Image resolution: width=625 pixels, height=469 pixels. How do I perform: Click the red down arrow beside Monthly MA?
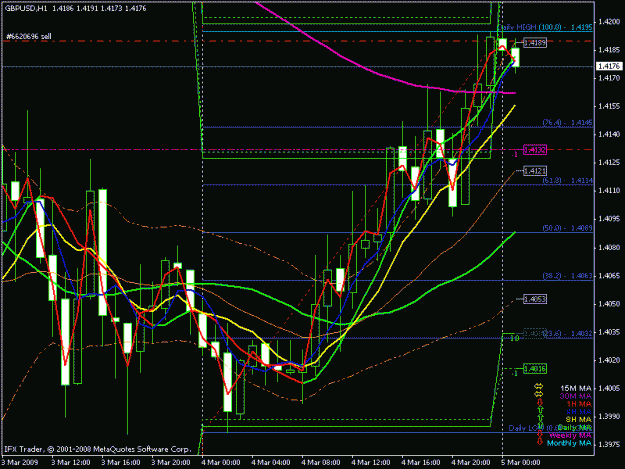[540, 442]
